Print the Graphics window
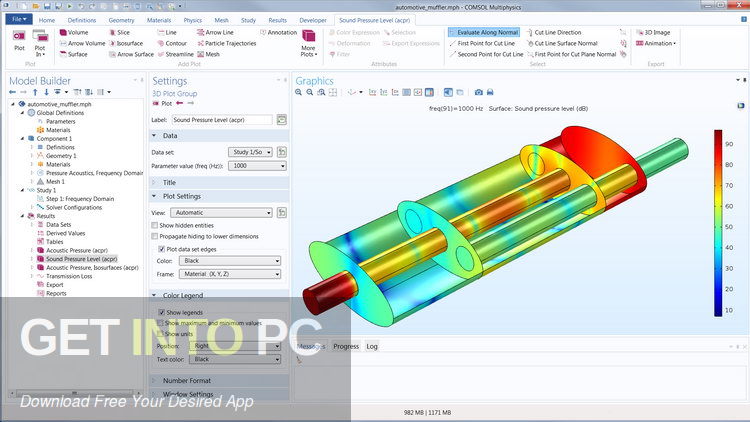The height and width of the screenshot is (422, 750). tap(490, 92)
